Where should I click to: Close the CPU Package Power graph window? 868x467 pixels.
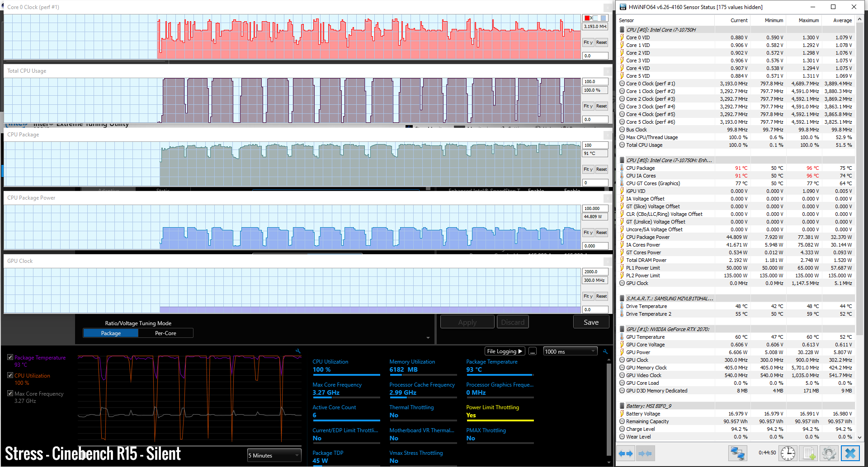pyautogui.click(x=608, y=198)
